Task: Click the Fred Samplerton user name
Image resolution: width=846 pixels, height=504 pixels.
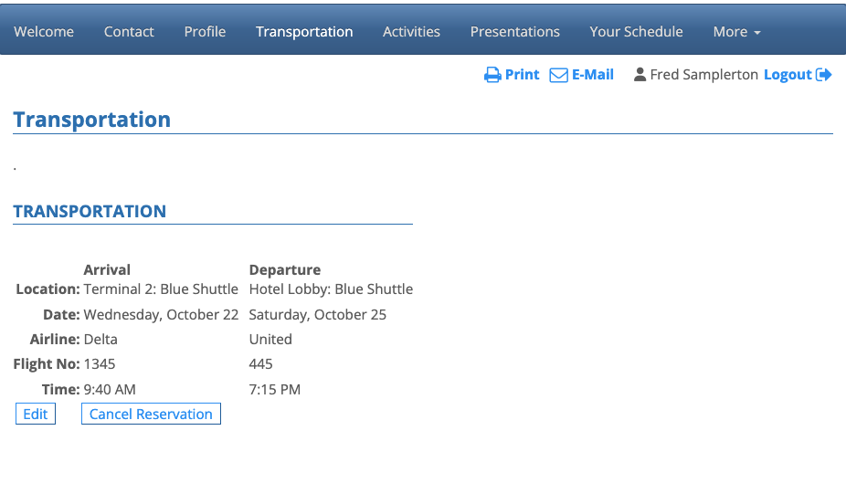Action: [x=703, y=75]
